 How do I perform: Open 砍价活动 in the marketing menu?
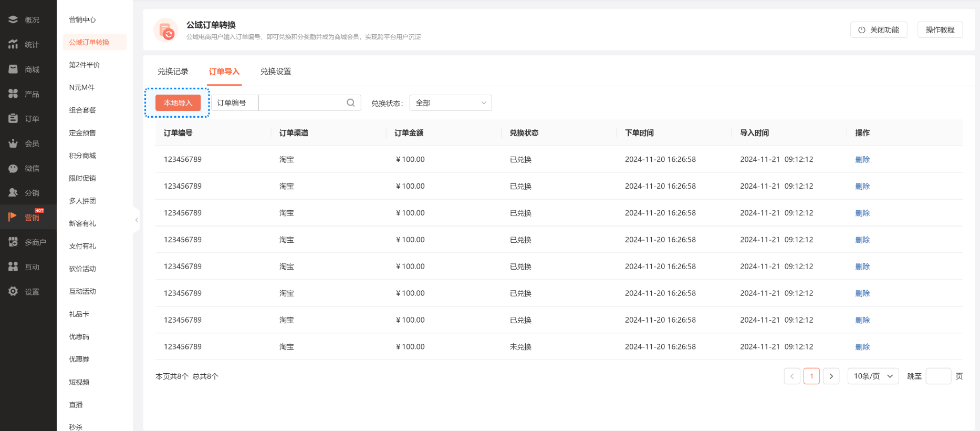click(x=82, y=269)
